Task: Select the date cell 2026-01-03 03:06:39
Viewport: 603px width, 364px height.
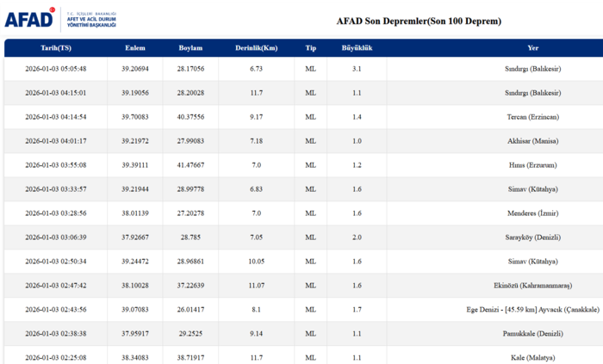Action: pyautogui.click(x=56, y=238)
